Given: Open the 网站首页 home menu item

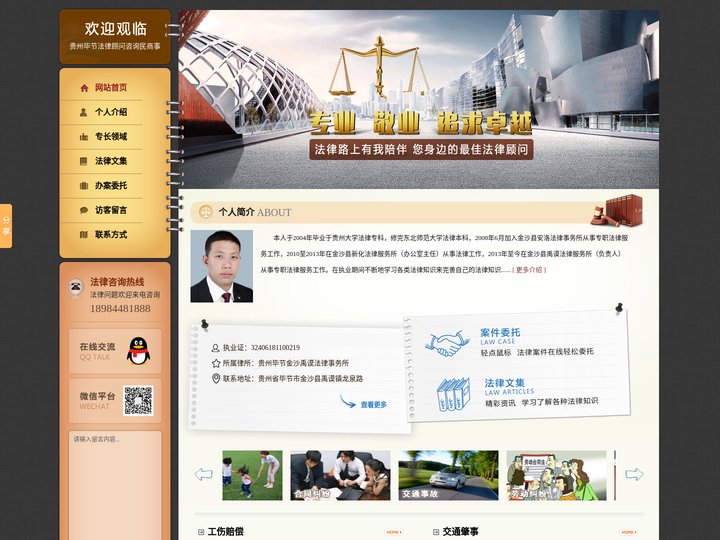Looking at the screenshot, I should (x=111, y=88).
